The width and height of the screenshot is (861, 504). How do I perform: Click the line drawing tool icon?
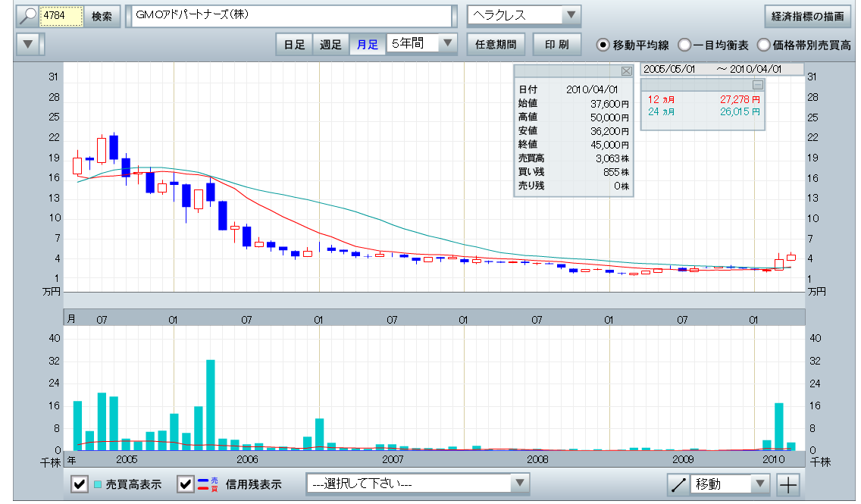click(x=678, y=484)
